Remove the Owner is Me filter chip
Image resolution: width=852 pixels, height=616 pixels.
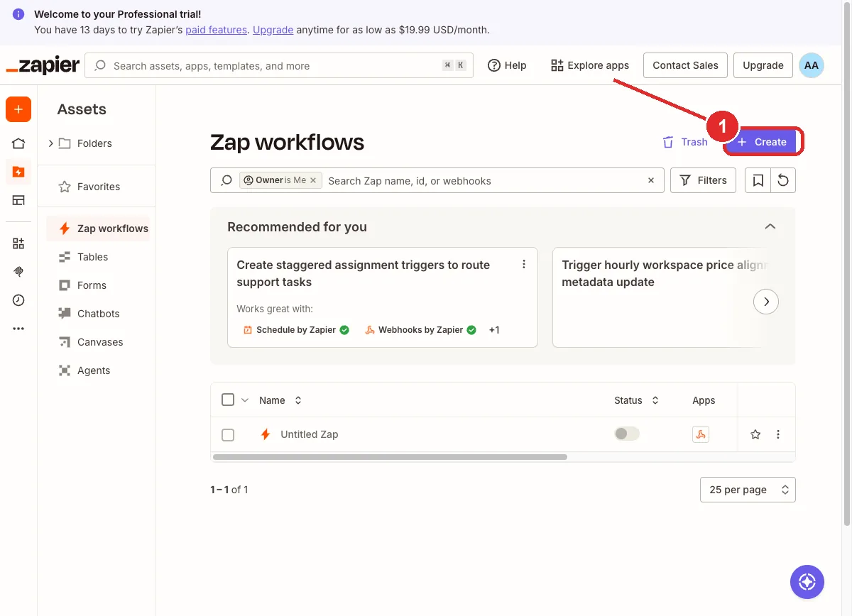(x=313, y=180)
